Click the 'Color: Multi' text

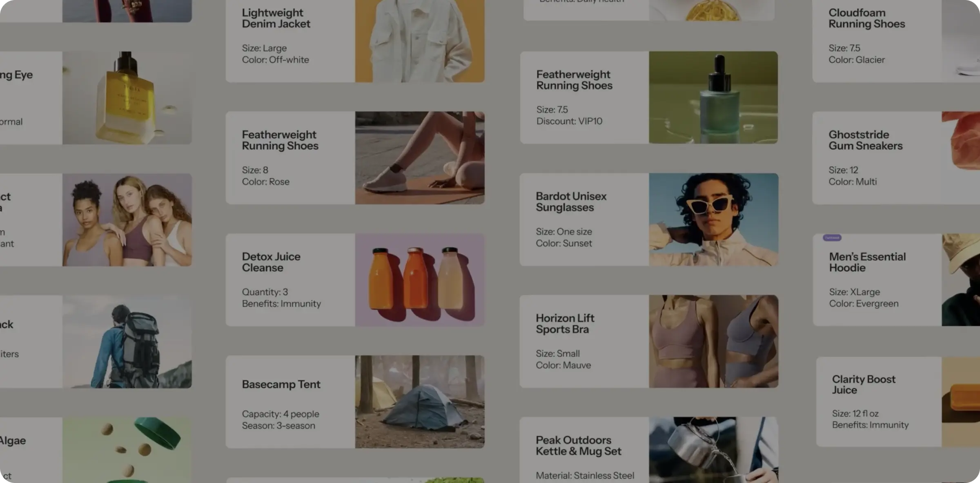(x=853, y=182)
